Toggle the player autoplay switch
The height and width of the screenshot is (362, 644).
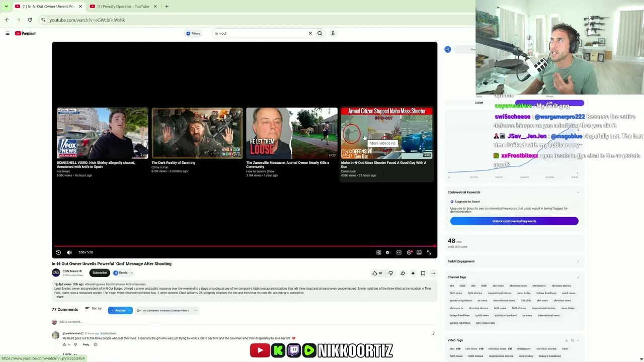(x=387, y=252)
